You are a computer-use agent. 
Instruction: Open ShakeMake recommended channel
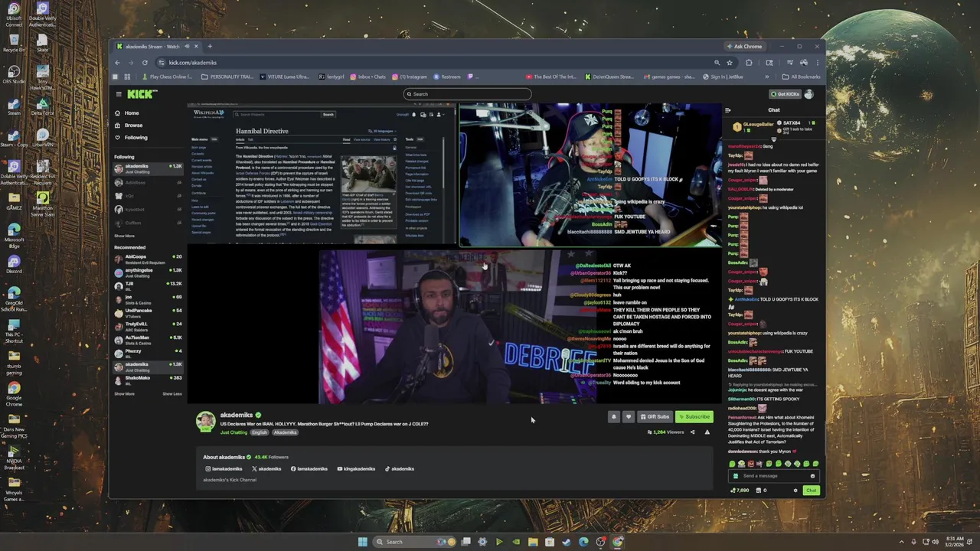(x=148, y=380)
